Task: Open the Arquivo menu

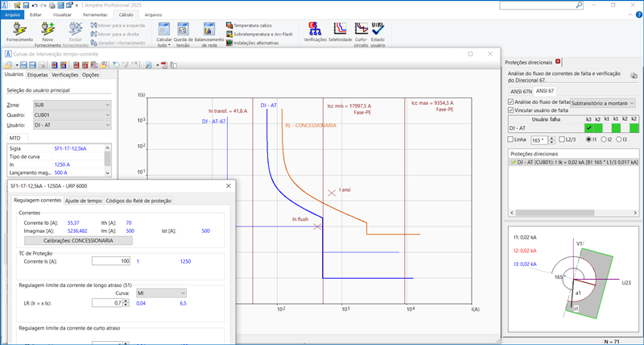Action: [12, 15]
